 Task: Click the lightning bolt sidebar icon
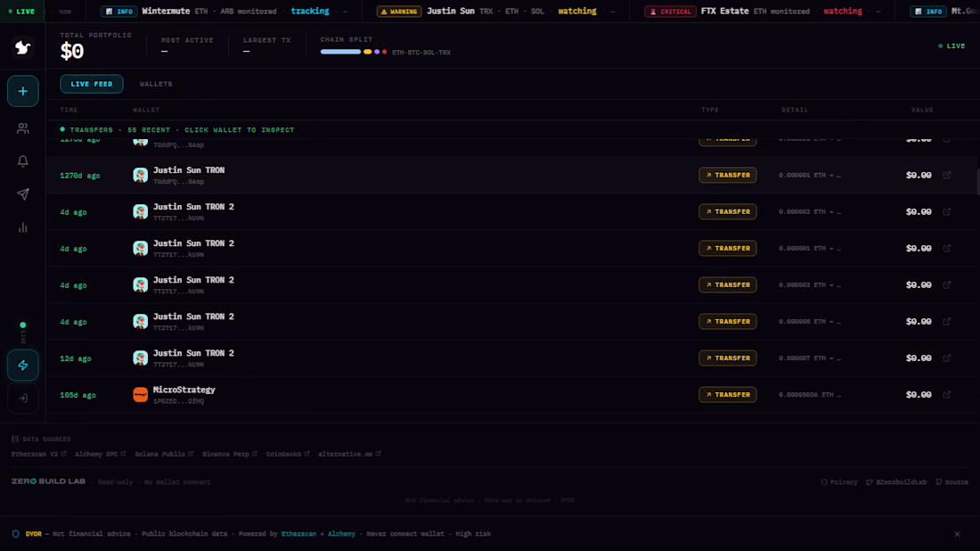(x=22, y=366)
